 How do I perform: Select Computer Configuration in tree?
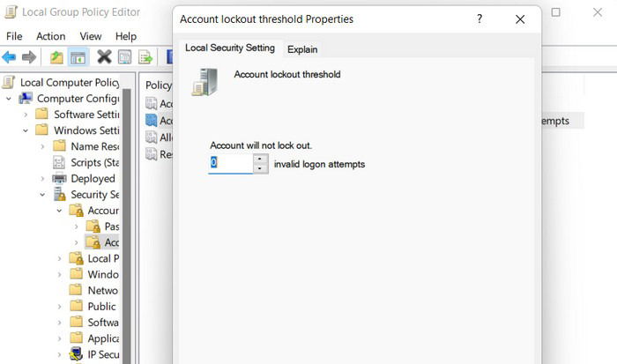point(78,99)
